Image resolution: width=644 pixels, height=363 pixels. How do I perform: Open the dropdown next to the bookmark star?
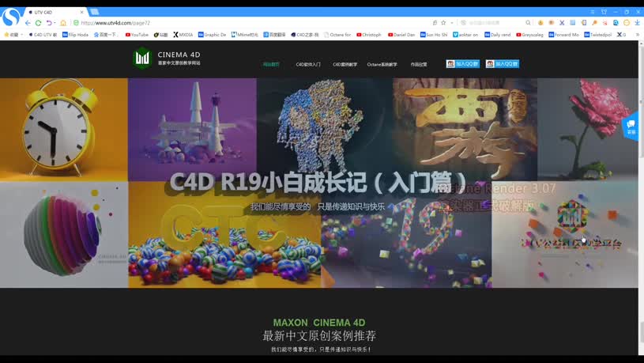click(x=452, y=23)
